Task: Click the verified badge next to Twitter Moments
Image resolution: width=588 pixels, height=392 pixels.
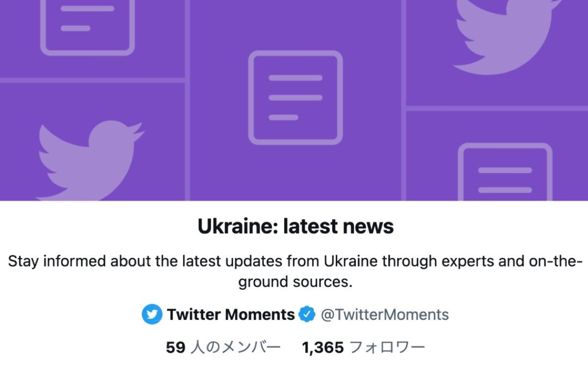Action: click(307, 315)
